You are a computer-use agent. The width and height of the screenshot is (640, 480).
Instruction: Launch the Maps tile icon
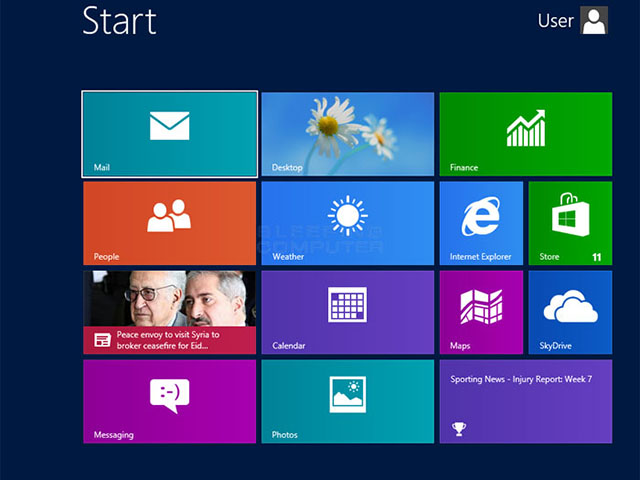[481, 306]
